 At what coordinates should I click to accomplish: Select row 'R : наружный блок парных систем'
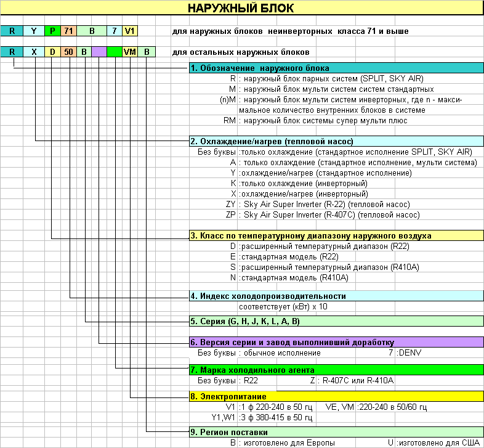click(327, 78)
